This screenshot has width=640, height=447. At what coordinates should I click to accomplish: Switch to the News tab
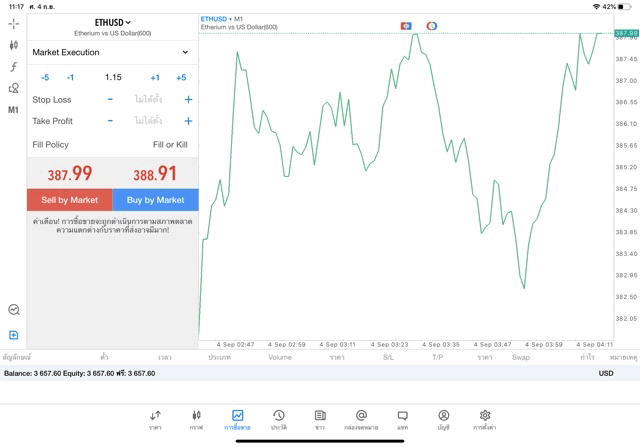320,419
